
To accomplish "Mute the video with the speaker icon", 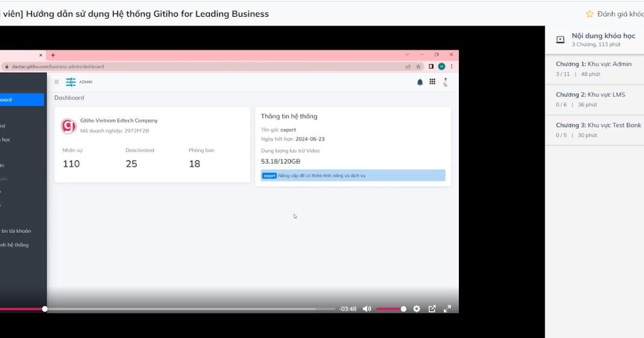I will 367,309.
